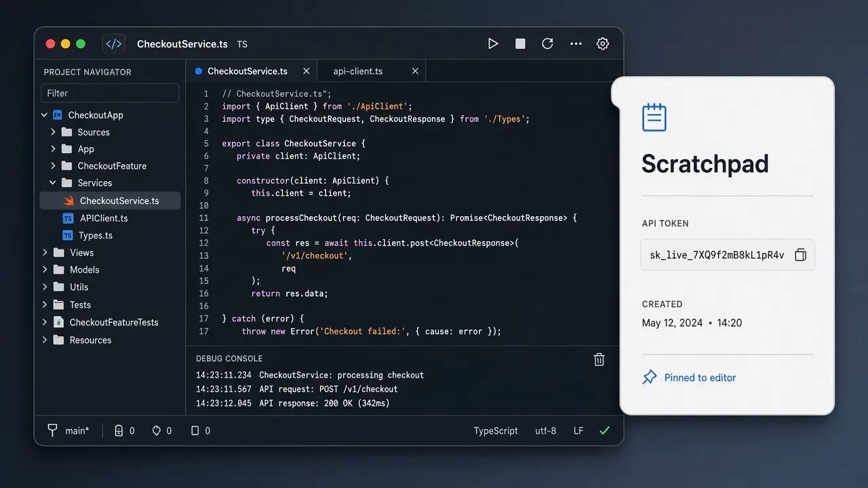Click the Scratchpad notepad icon

(x=654, y=117)
